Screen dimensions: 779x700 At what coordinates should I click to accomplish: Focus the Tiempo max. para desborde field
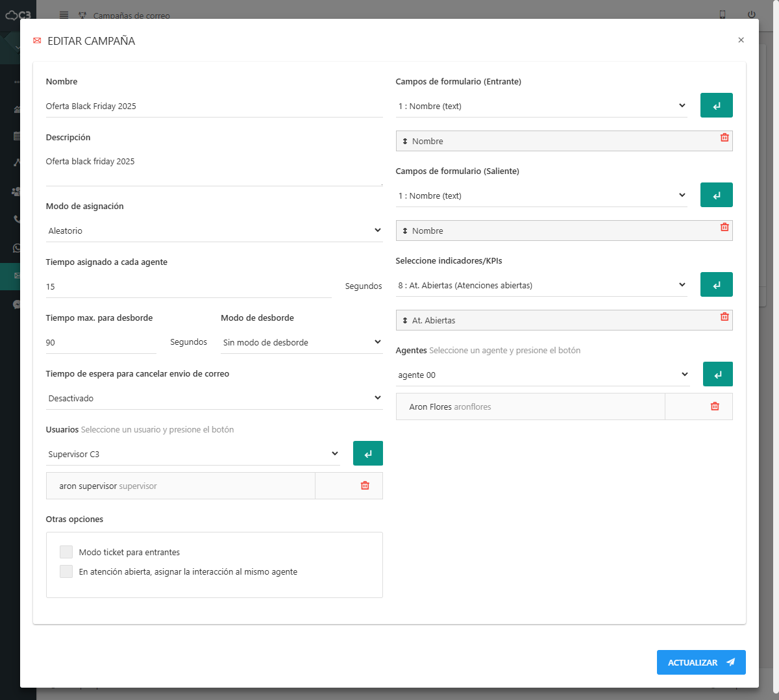(x=101, y=342)
